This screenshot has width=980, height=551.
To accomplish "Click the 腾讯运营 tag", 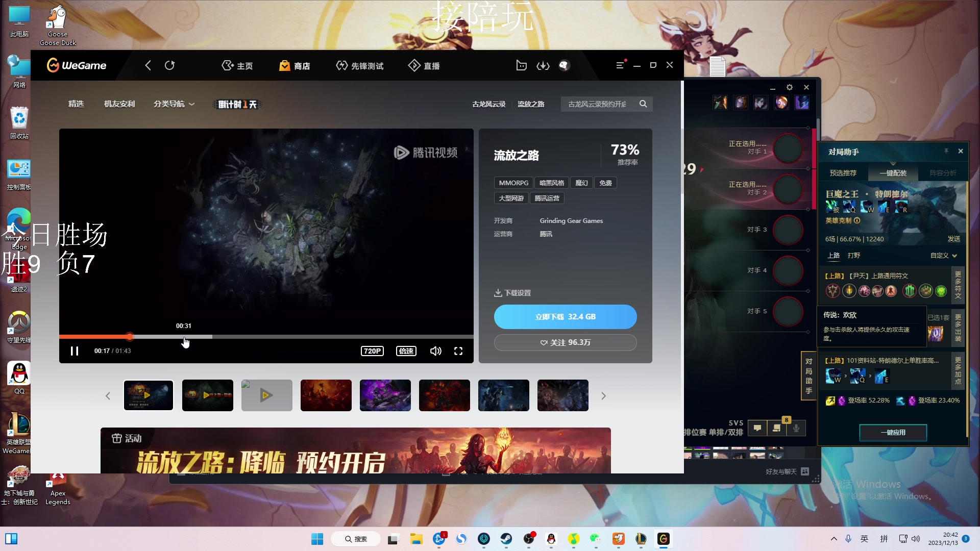I will click(x=547, y=198).
